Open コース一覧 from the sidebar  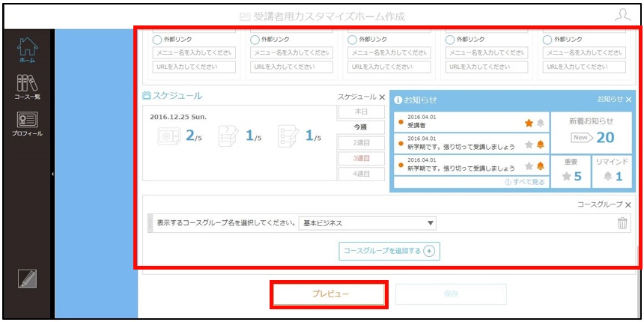point(27,87)
